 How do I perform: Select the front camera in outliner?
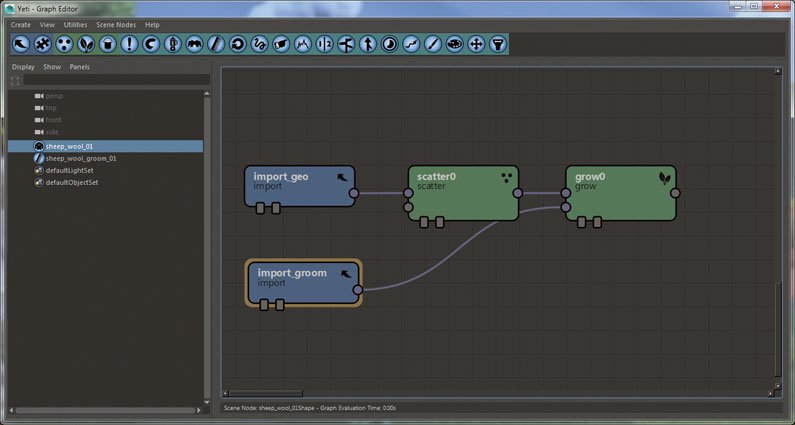click(53, 120)
